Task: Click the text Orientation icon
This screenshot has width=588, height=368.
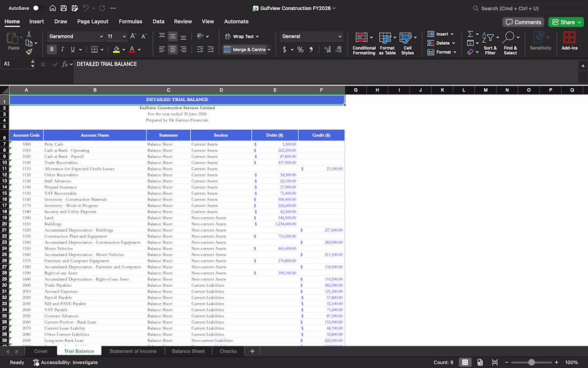Action: [200, 36]
